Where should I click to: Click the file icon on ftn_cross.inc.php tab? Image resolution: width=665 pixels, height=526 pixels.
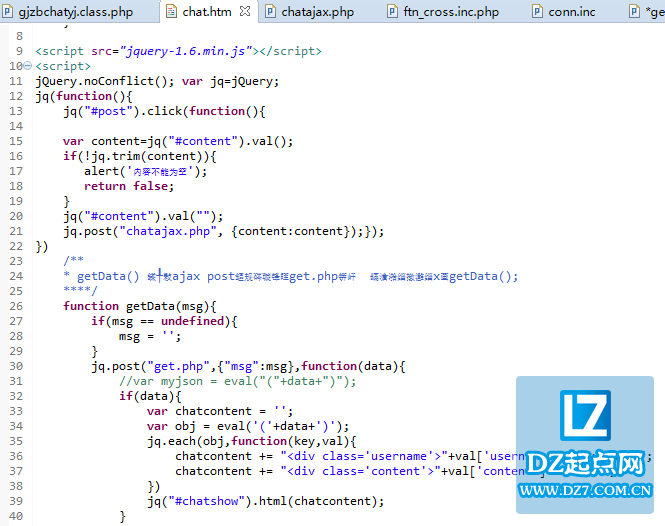393,12
